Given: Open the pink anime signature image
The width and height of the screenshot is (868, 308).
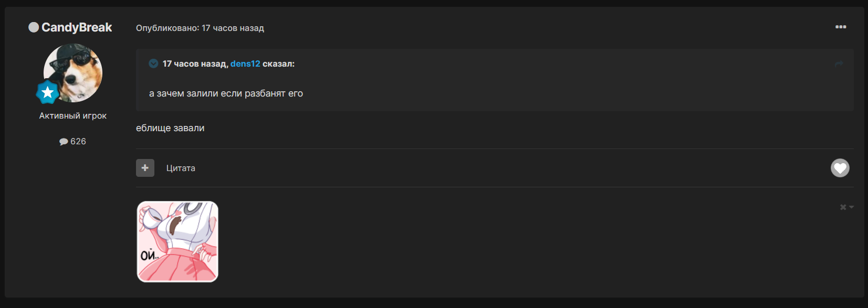Looking at the screenshot, I should click(x=177, y=242).
